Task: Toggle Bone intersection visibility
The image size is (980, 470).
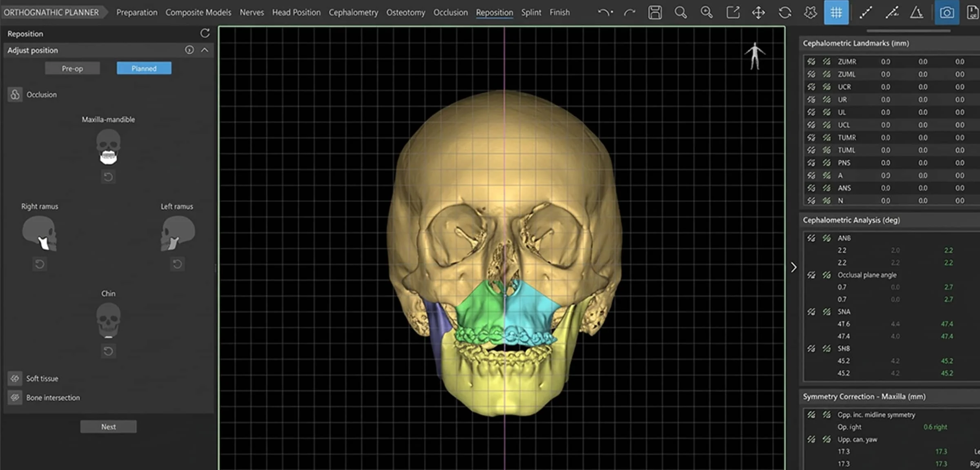Action: 15,397
